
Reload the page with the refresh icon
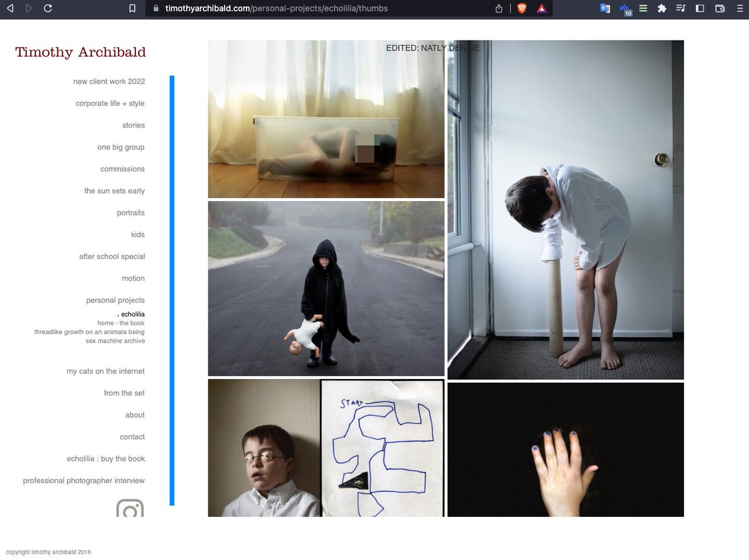(48, 9)
